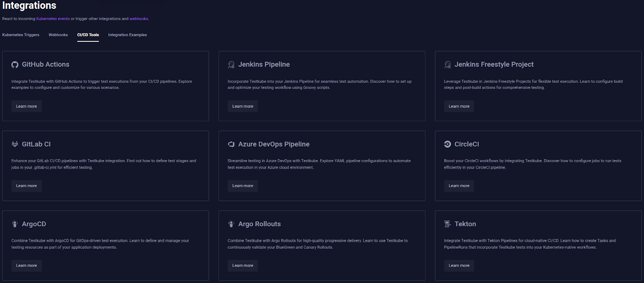The height and width of the screenshot is (283, 644).
Task: Click the Jenkins Pipeline card title
Action: coord(264,64)
